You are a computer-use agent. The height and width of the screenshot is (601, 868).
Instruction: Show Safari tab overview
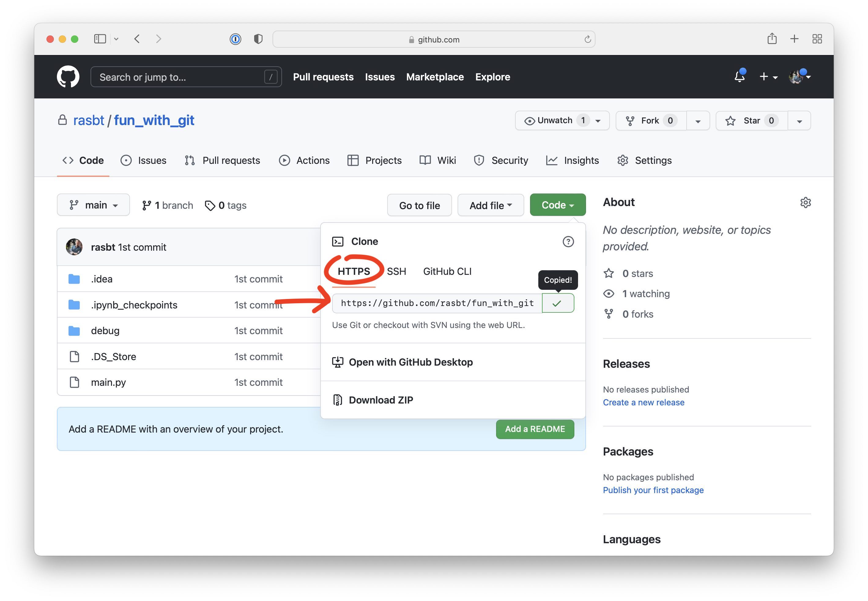[x=817, y=39]
